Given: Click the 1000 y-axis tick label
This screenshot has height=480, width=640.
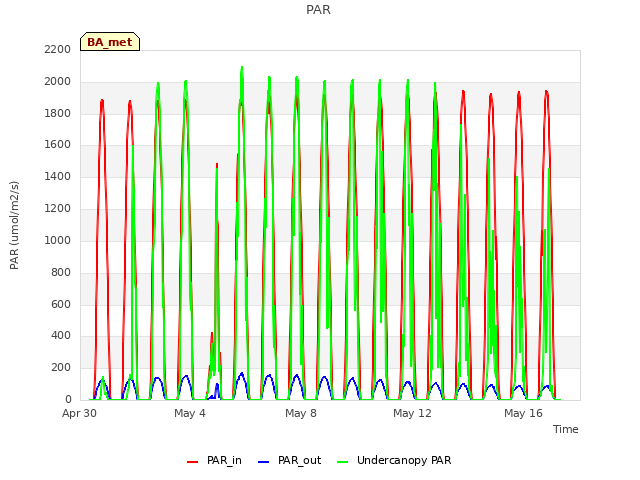Looking at the screenshot, I should [x=58, y=240].
